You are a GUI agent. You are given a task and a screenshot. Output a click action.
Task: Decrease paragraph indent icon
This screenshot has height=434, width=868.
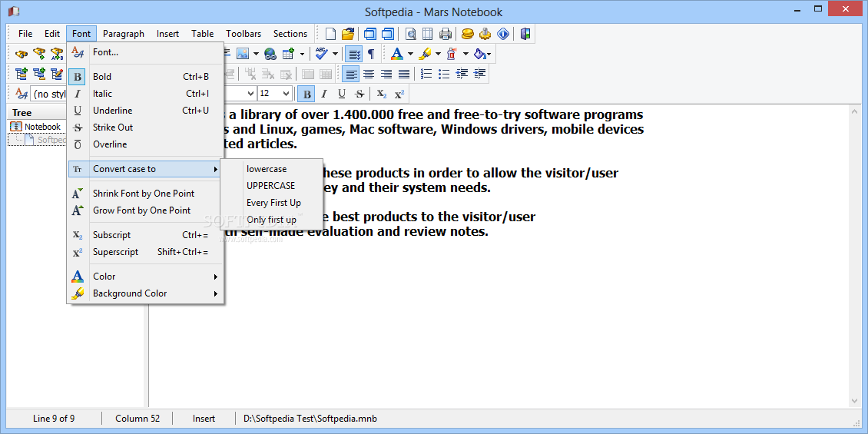pyautogui.click(x=462, y=74)
